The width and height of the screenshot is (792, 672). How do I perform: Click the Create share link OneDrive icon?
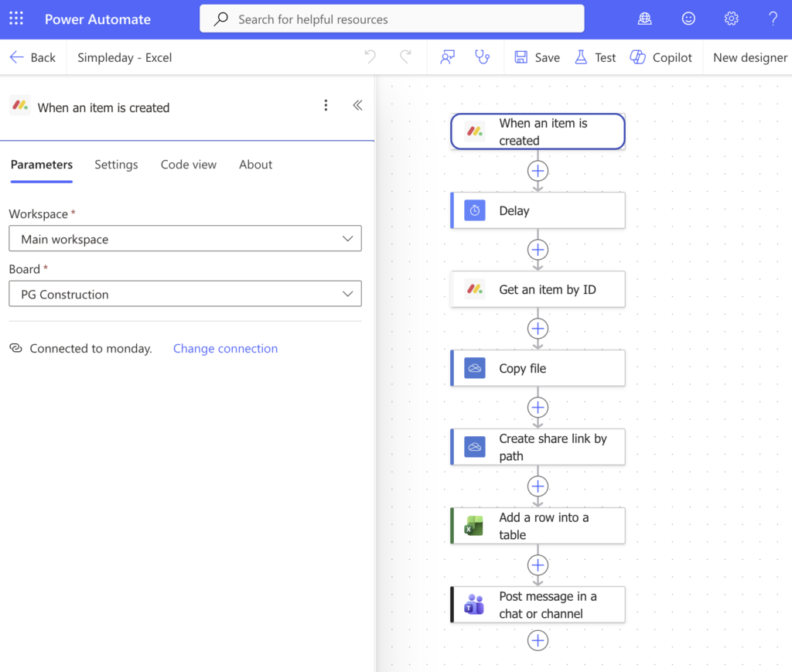coord(475,447)
